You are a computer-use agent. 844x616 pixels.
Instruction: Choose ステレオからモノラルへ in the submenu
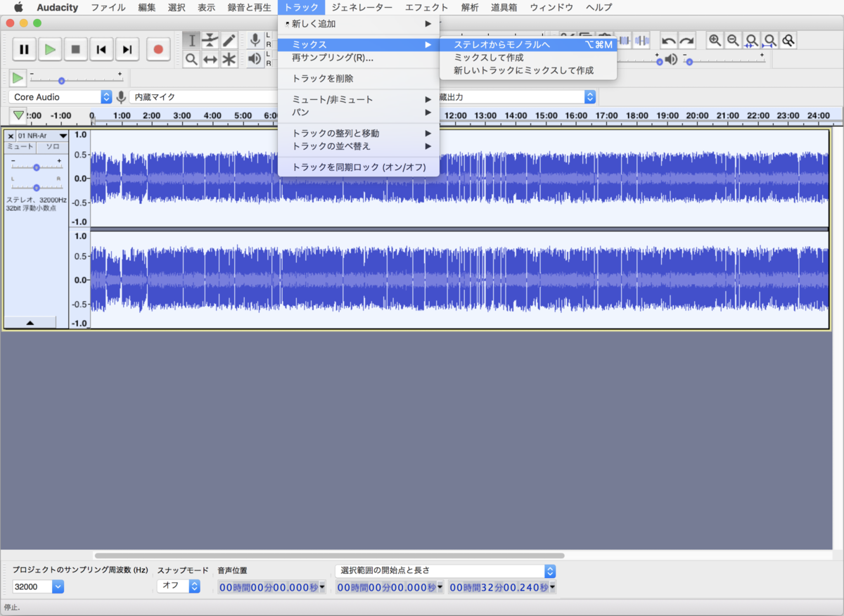pyautogui.click(x=527, y=45)
